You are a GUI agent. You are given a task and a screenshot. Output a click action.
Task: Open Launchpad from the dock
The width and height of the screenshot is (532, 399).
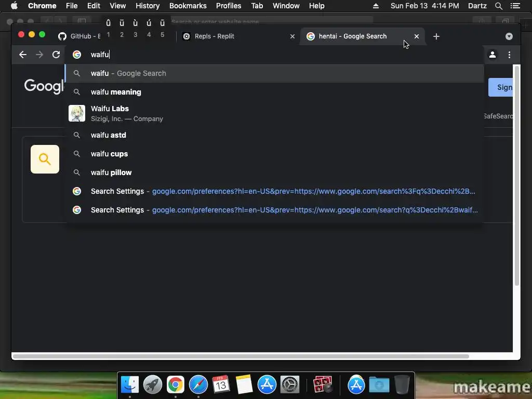tap(153, 385)
